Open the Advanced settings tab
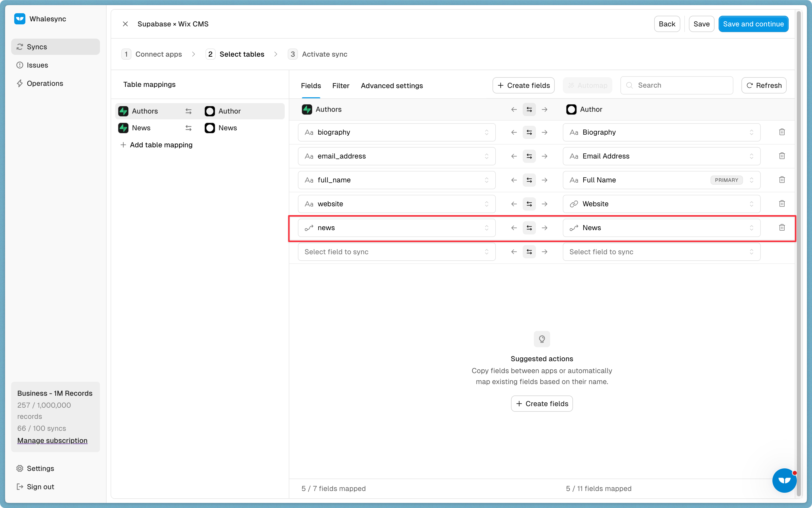The width and height of the screenshot is (812, 508). 392,86
